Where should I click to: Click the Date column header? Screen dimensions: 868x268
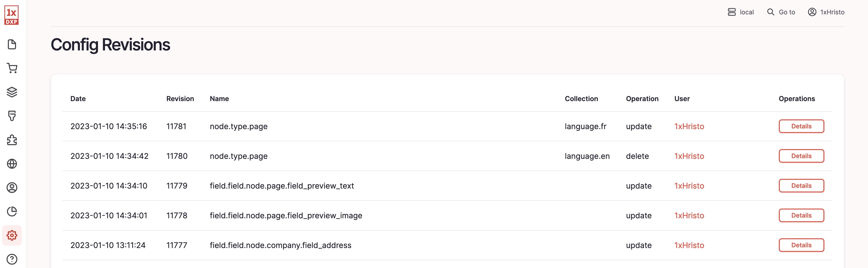[x=78, y=99]
